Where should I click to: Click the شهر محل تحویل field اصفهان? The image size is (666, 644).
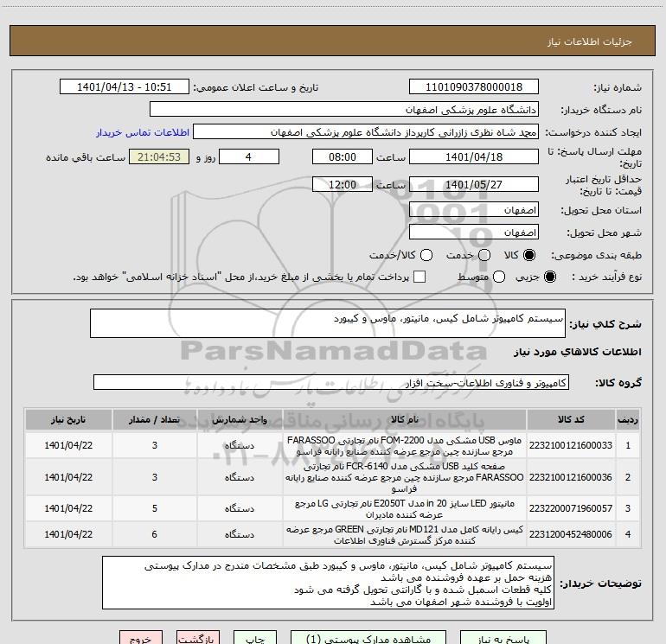pyautogui.click(x=474, y=233)
